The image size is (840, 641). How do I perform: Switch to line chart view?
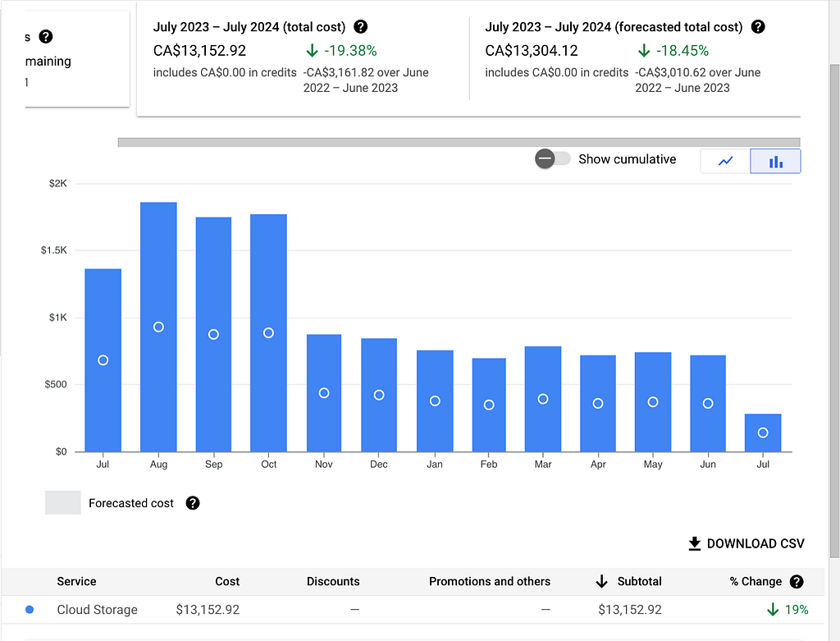[725, 161]
